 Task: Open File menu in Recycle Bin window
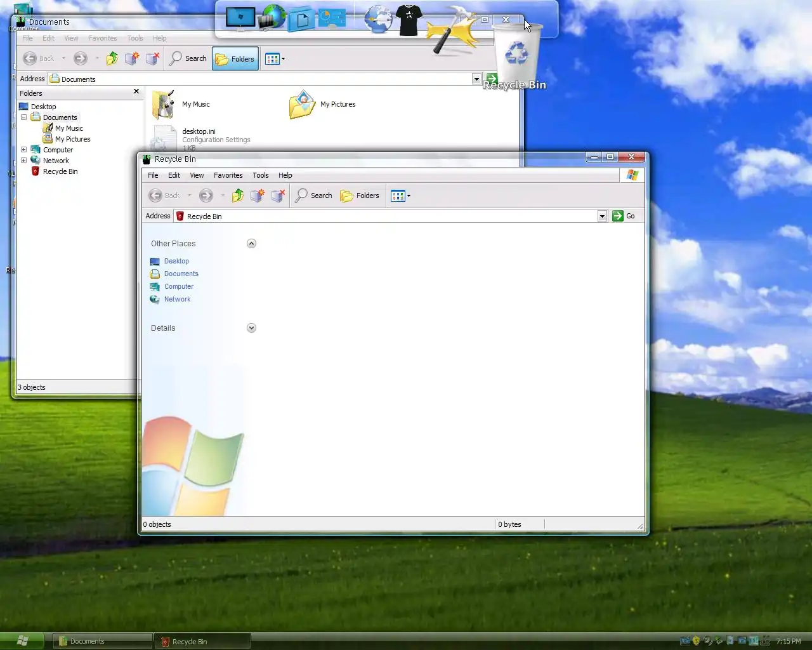tap(153, 175)
